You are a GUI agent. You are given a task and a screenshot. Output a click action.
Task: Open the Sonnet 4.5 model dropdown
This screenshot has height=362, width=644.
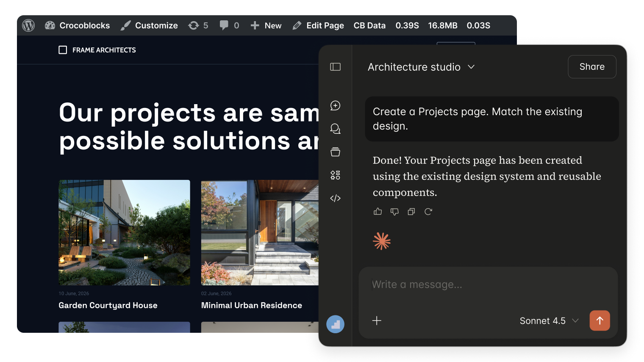tap(549, 321)
